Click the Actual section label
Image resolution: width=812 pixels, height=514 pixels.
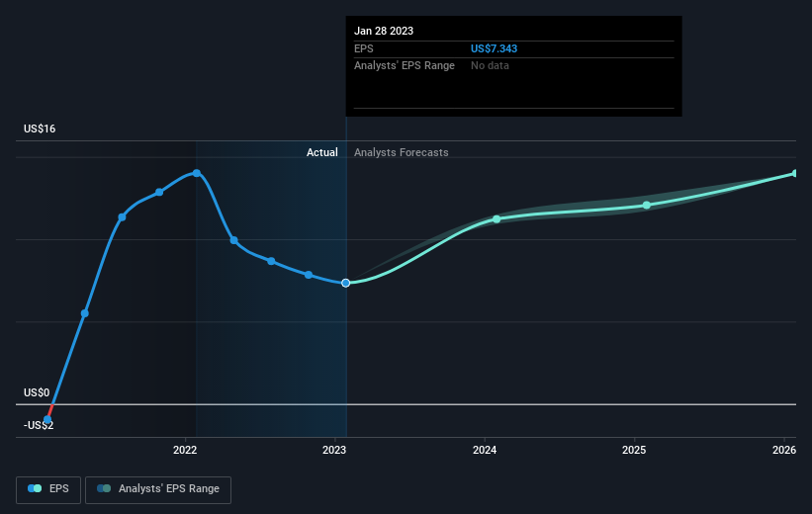point(322,152)
